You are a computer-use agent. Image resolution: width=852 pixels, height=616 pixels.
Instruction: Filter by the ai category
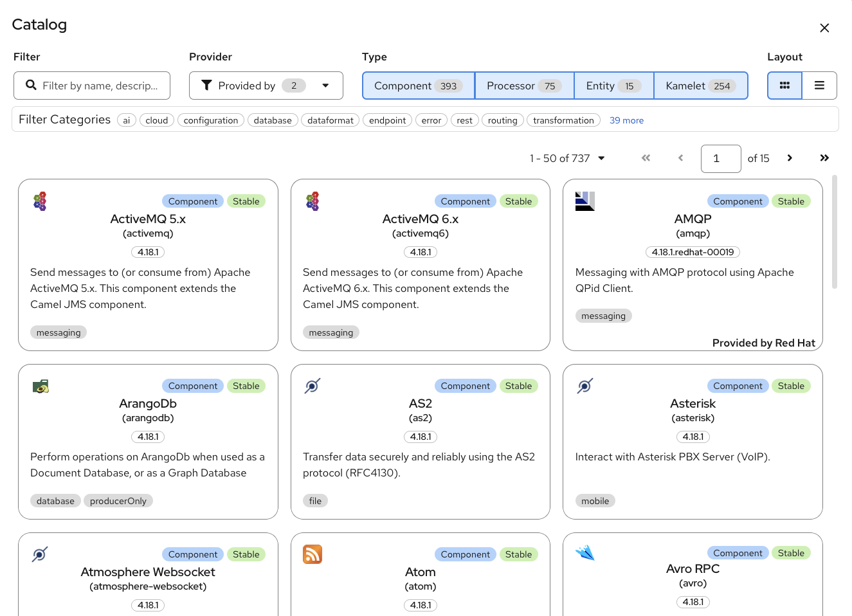click(127, 120)
